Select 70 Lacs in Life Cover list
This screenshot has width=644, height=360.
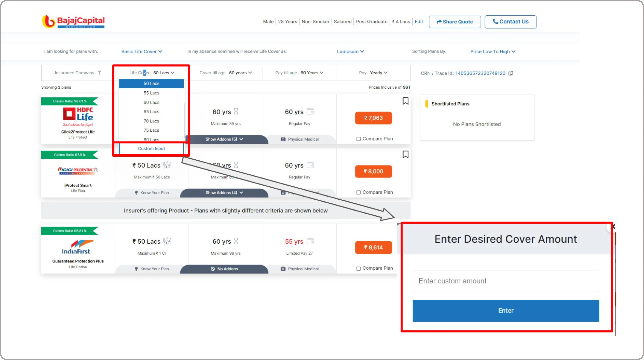[151, 121]
